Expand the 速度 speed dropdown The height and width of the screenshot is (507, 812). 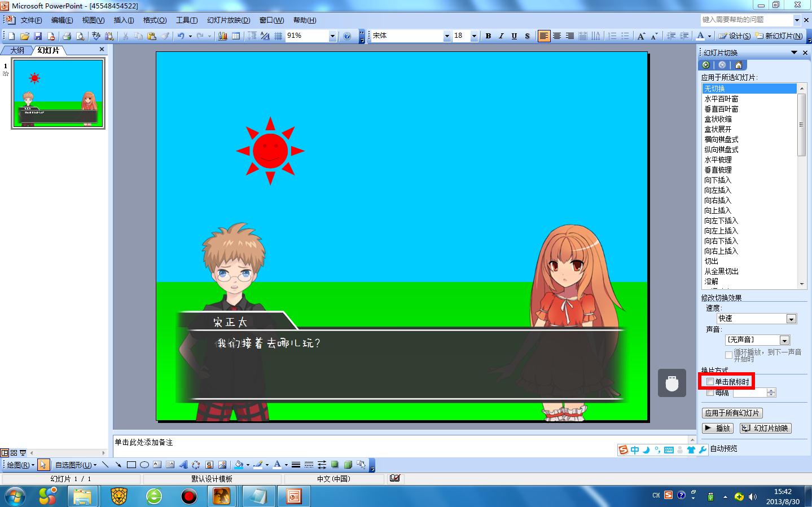point(791,319)
